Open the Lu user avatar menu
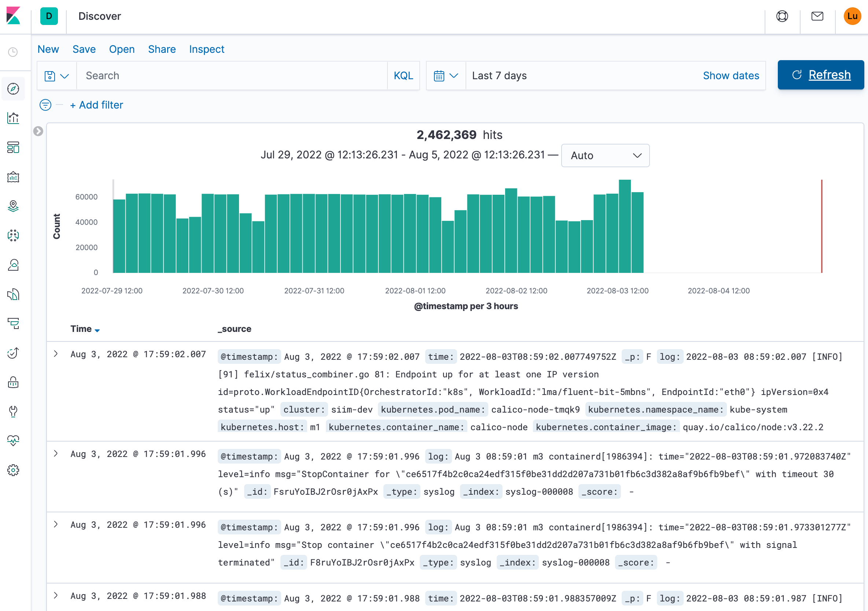This screenshot has height=611, width=868. tap(852, 16)
